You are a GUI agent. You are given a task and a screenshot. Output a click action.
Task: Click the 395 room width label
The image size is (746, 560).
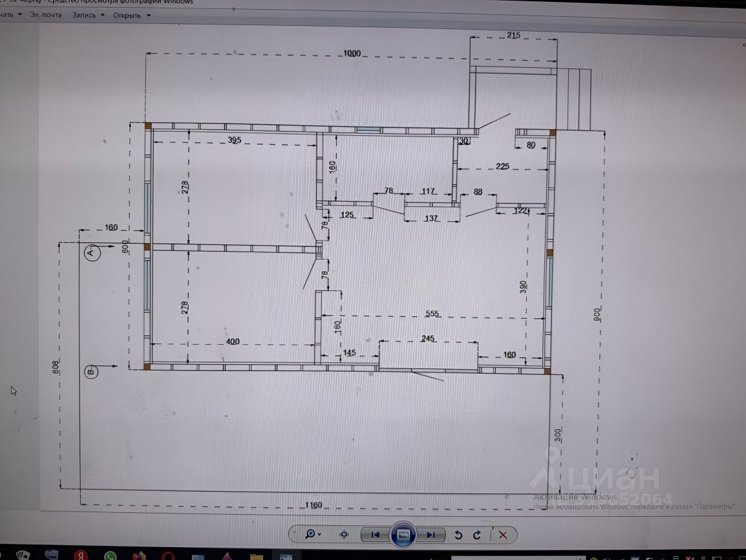click(x=235, y=140)
